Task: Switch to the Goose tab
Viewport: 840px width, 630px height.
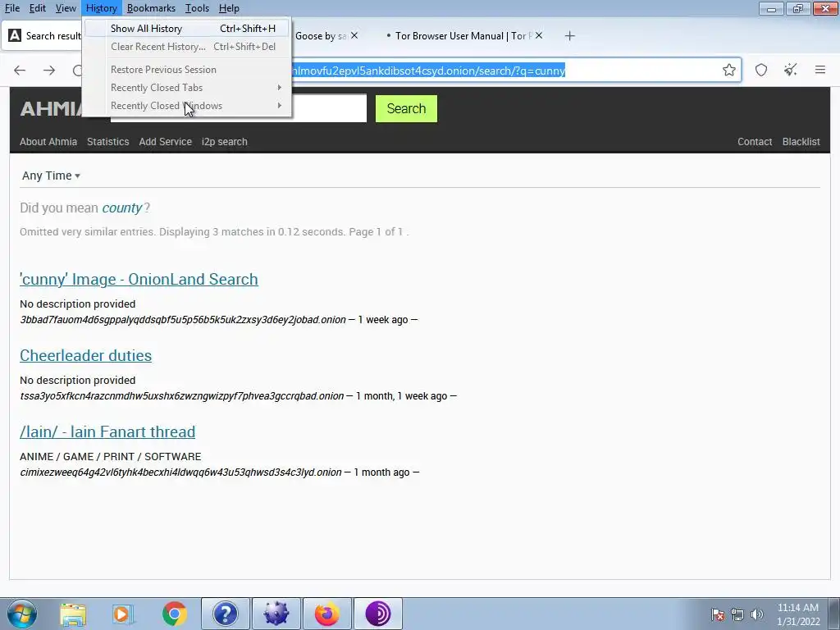Action: click(x=322, y=36)
